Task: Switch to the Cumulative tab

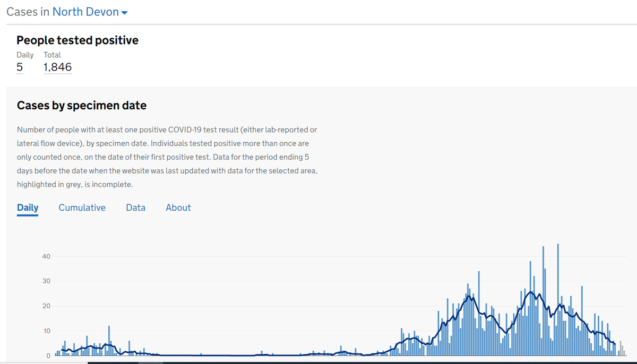Action: click(82, 207)
